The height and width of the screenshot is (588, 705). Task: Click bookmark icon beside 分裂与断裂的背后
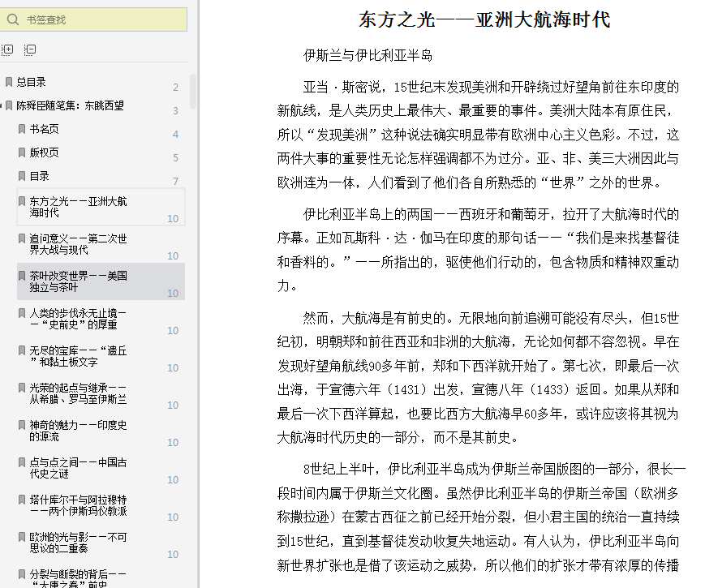[22, 574]
